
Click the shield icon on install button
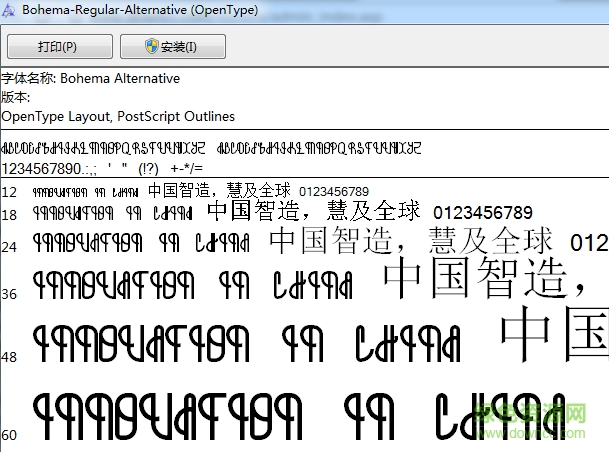(x=151, y=46)
